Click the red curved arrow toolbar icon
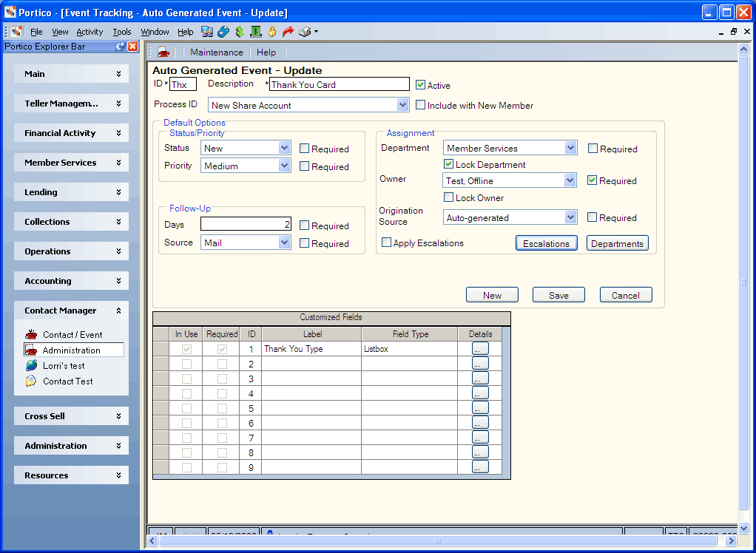 tap(288, 32)
